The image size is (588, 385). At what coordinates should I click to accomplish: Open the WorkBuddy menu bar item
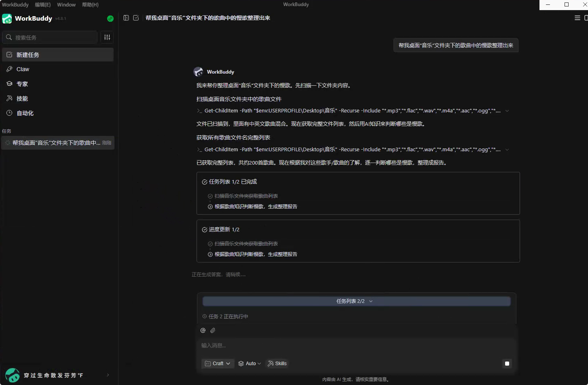[x=15, y=4]
